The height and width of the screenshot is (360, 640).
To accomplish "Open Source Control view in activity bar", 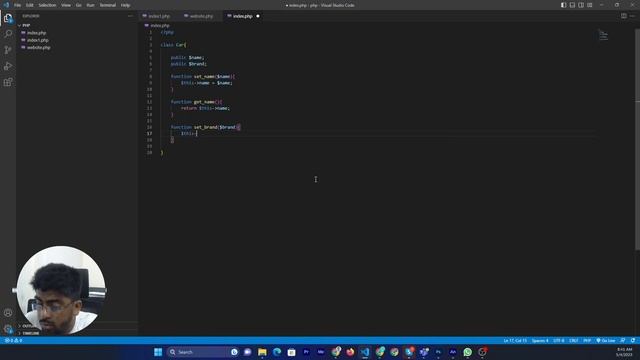I will tap(8, 50).
